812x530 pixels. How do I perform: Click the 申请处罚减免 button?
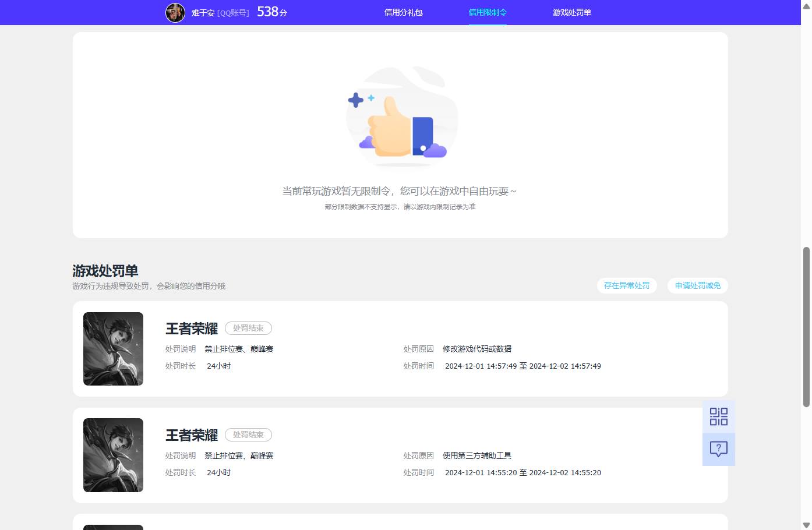point(698,285)
